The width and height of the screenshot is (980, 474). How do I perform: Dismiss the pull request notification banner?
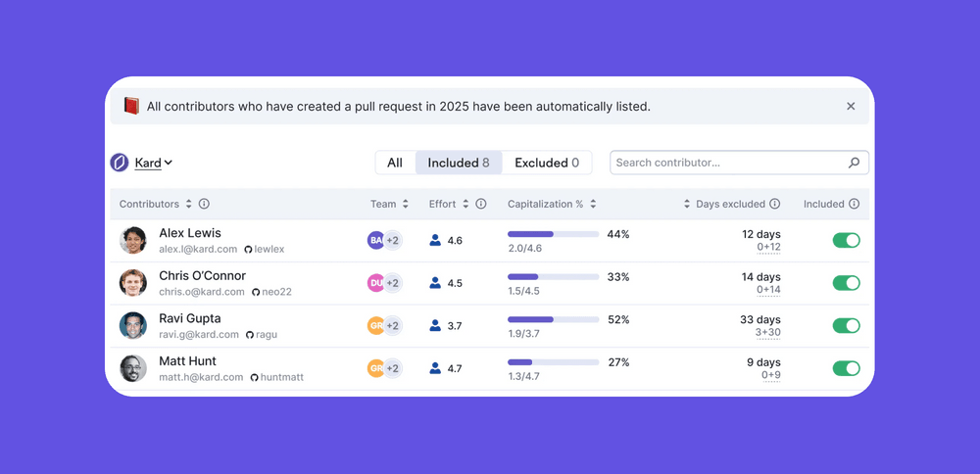[851, 106]
